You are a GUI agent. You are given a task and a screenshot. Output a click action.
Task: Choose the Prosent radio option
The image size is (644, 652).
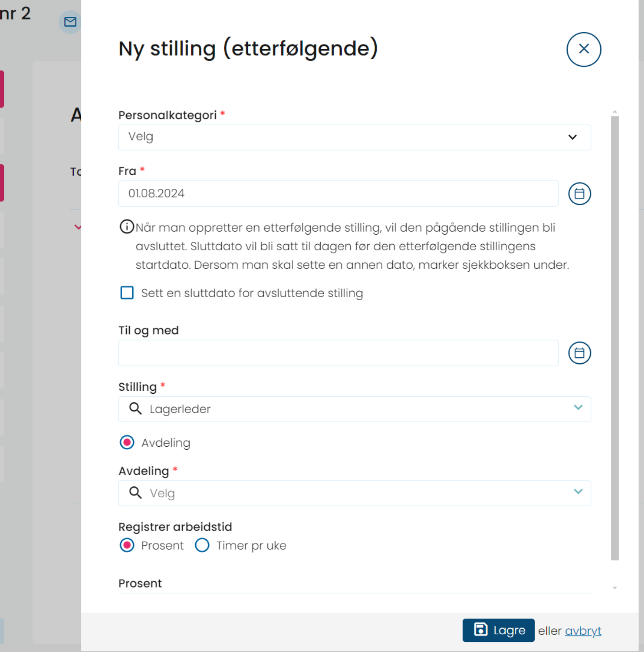pos(127,545)
